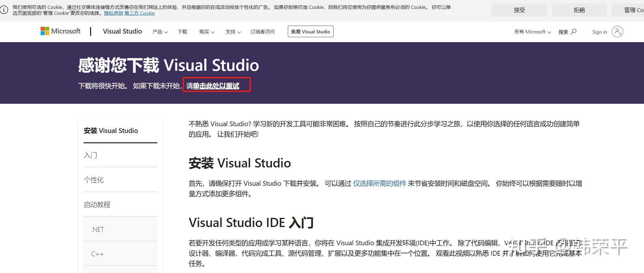Select 安装 Visual Studio sidebar heading
644x273 pixels.
tap(111, 131)
